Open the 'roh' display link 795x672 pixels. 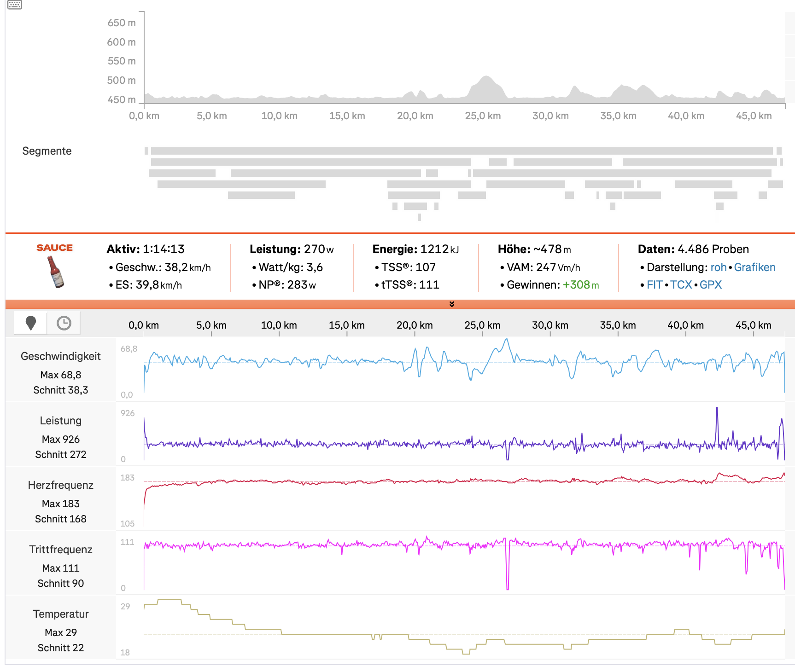[718, 267]
